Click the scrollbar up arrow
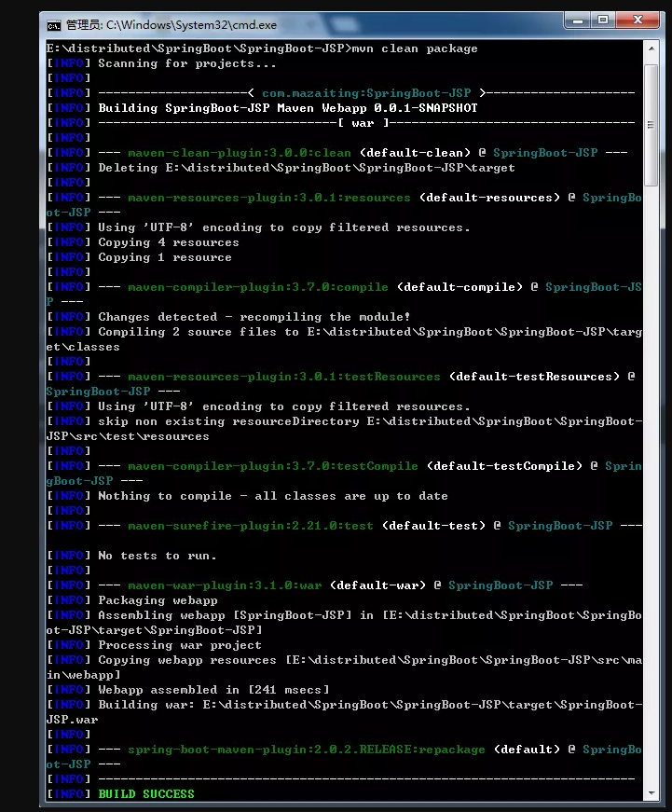The height and width of the screenshot is (812, 672). point(651,49)
